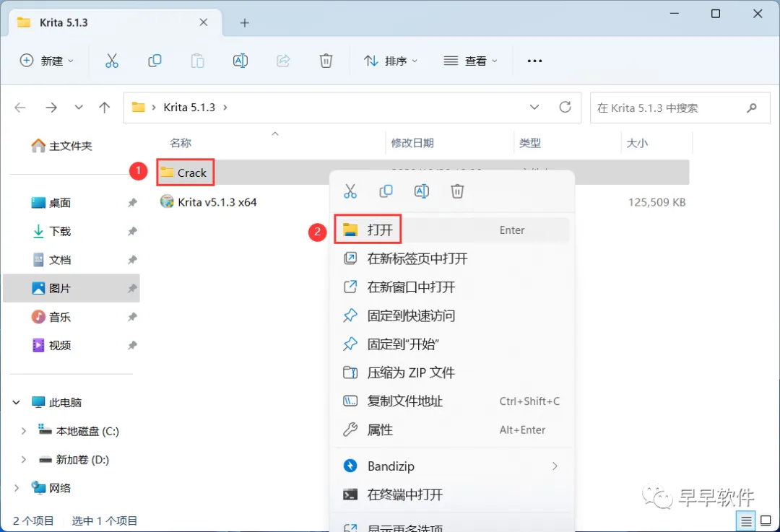Refresh the current folder view

(565, 107)
